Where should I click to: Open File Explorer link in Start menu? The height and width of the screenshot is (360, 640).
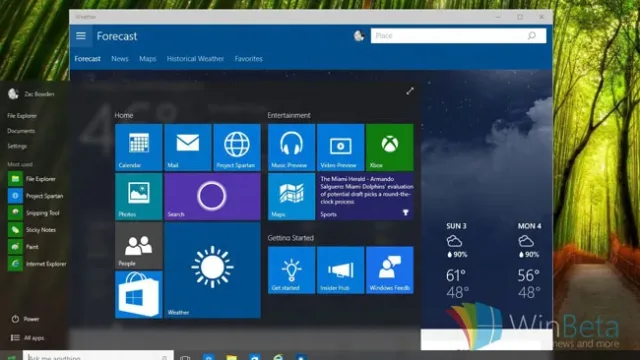(x=22, y=116)
